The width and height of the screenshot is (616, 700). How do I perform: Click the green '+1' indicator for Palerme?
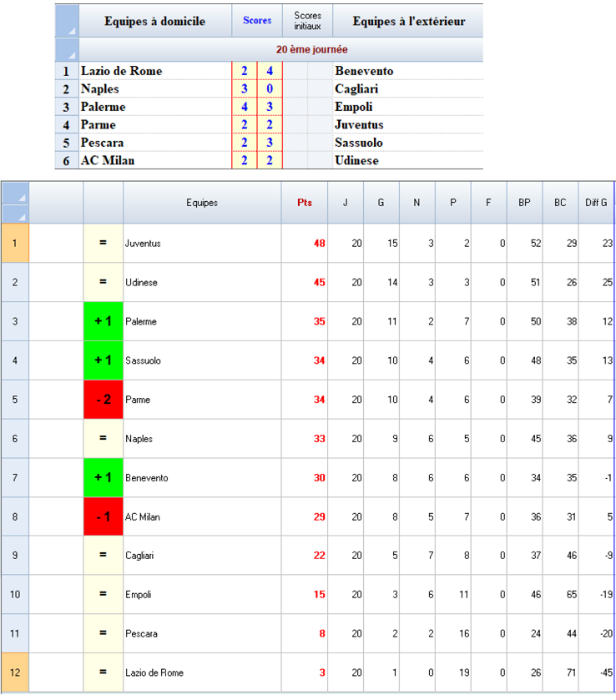[x=104, y=321]
